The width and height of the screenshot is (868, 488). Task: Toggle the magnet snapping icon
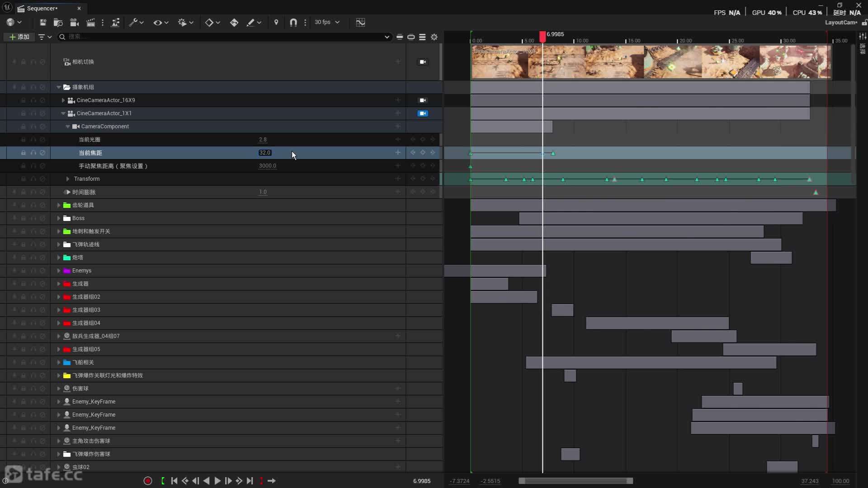tap(293, 22)
